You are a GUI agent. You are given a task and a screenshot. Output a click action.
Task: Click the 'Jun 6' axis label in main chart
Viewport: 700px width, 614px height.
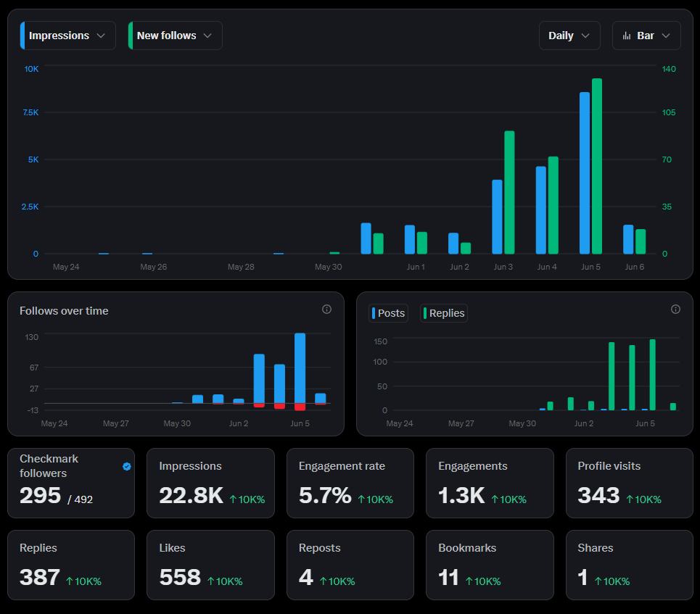click(635, 267)
